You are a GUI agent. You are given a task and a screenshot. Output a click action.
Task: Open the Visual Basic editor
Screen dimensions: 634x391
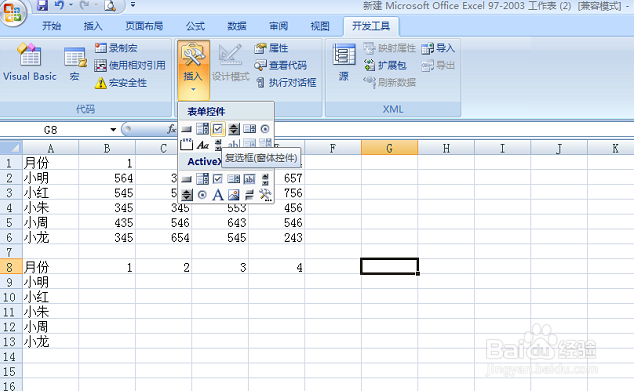pos(30,62)
